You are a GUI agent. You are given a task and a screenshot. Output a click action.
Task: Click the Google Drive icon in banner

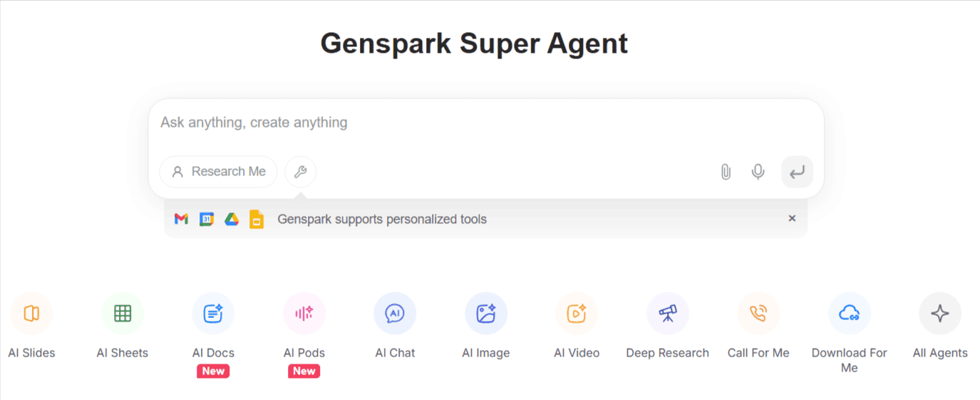(232, 219)
